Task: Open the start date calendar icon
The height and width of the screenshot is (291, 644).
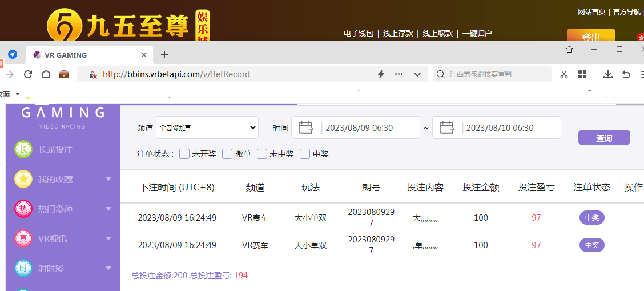Action: tap(306, 127)
